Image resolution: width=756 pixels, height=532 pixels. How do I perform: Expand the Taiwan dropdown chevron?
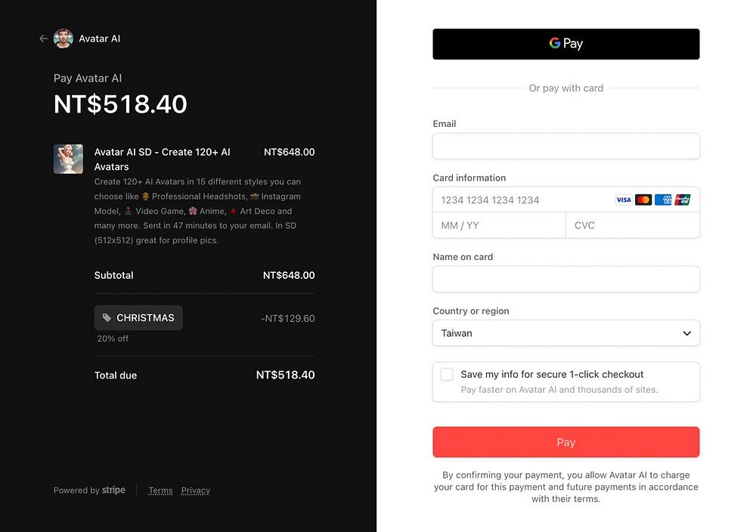[x=686, y=333]
